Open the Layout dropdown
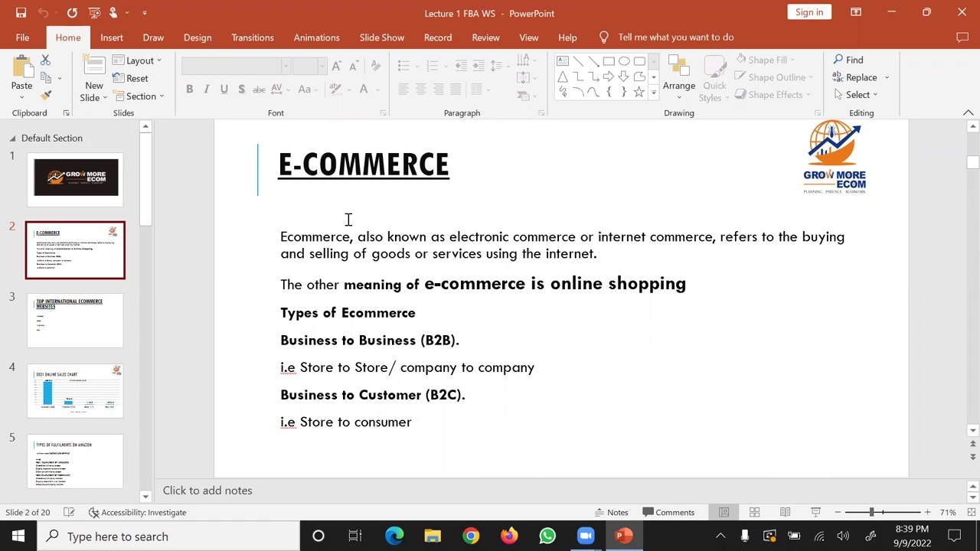The image size is (980, 551). pos(137,60)
